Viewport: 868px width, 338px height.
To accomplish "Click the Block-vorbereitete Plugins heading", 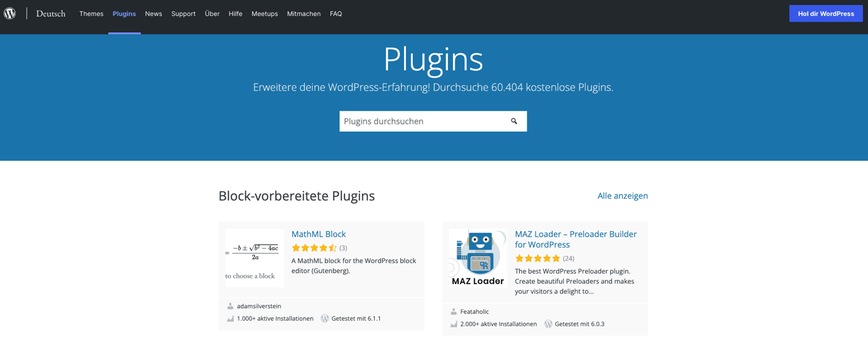I will [297, 196].
